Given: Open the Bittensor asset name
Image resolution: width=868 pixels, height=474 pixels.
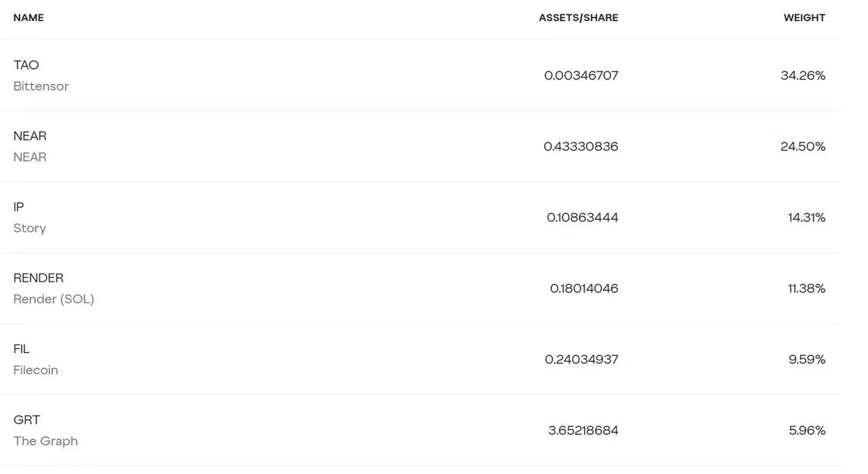Looking at the screenshot, I should coord(41,86).
